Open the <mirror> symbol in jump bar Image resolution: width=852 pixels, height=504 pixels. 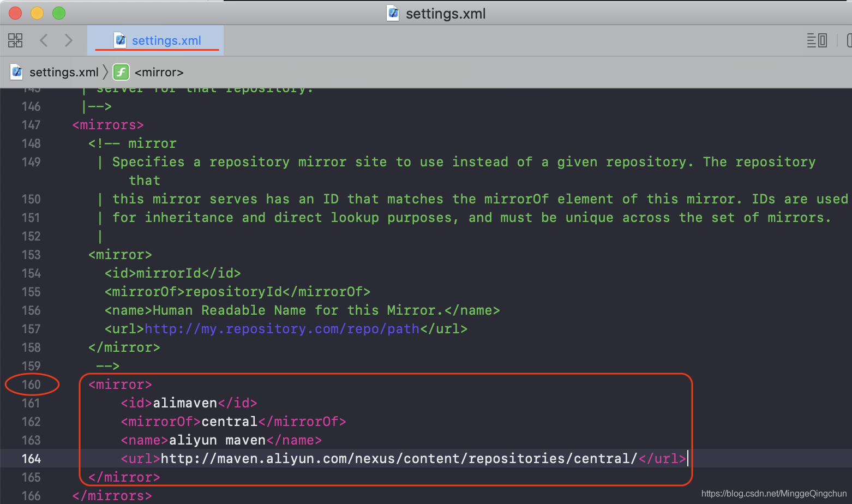159,72
